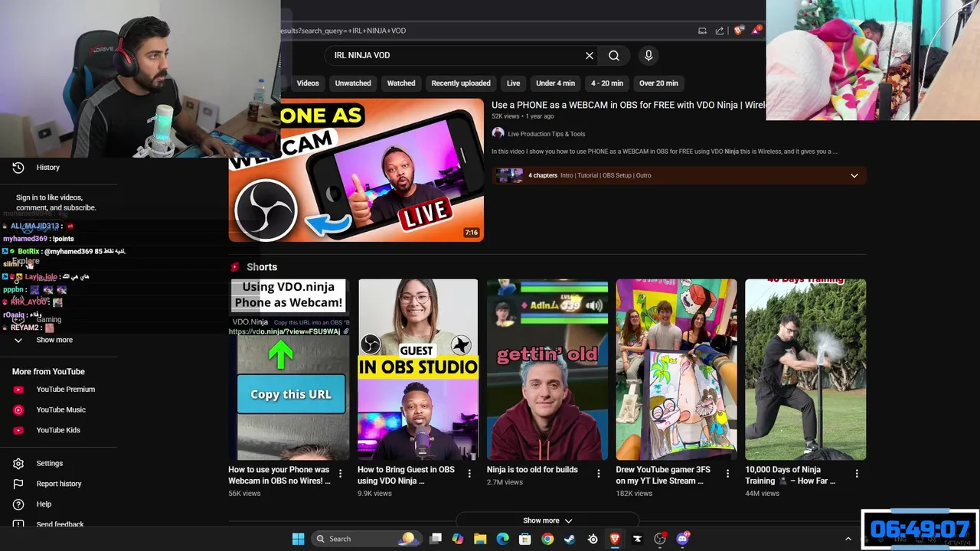The width and height of the screenshot is (980, 551).
Task: Click the YouTube Kids icon
Action: pos(18,430)
